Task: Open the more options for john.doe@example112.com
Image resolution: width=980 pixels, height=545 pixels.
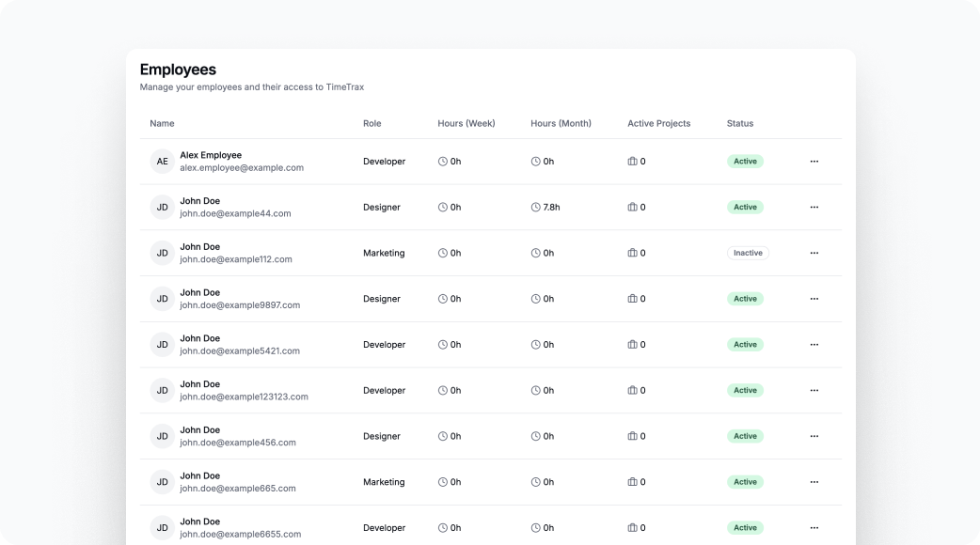Action: 814,253
